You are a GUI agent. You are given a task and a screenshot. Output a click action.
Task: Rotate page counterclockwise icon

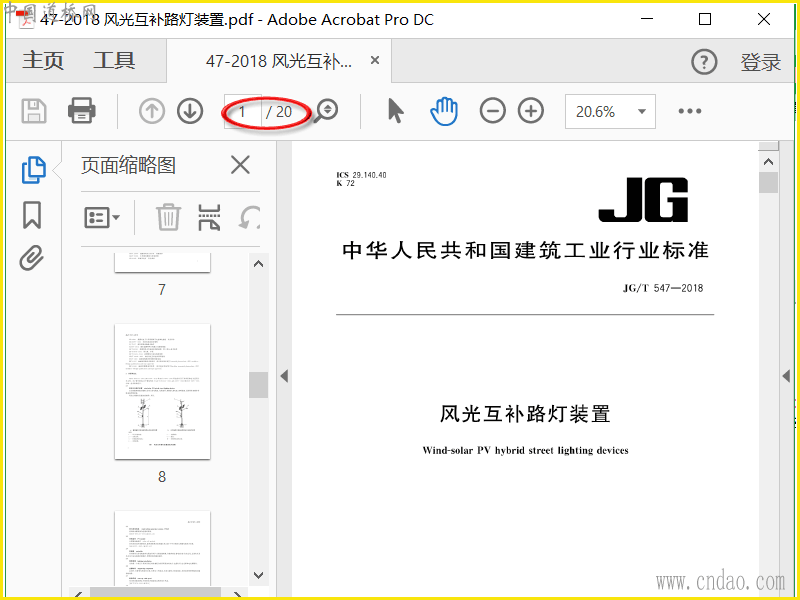pyautogui.click(x=249, y=217)
